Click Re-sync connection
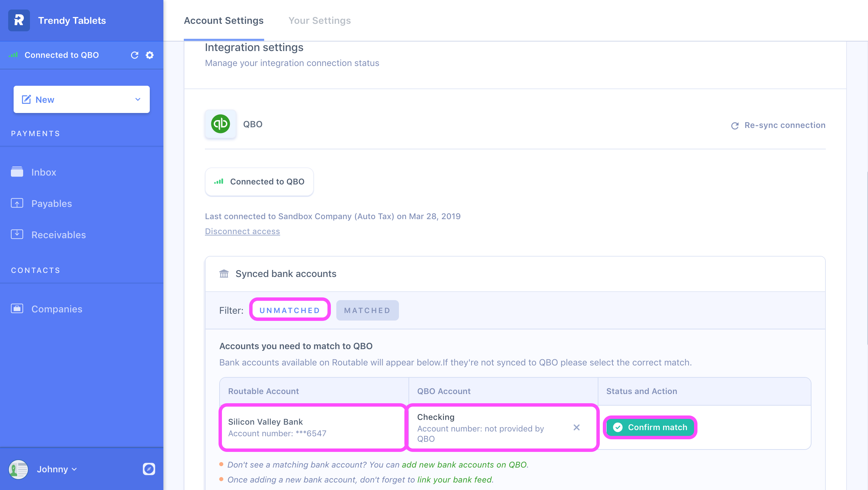The height and width of the screenshot is (490, 868). pyautogui.click(x=778, y=125)
